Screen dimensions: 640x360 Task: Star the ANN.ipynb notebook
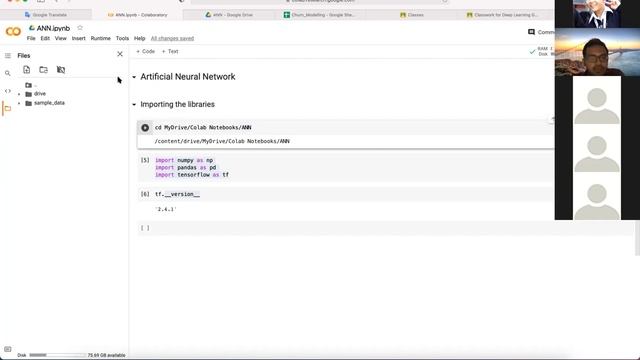tap(80, 28)
